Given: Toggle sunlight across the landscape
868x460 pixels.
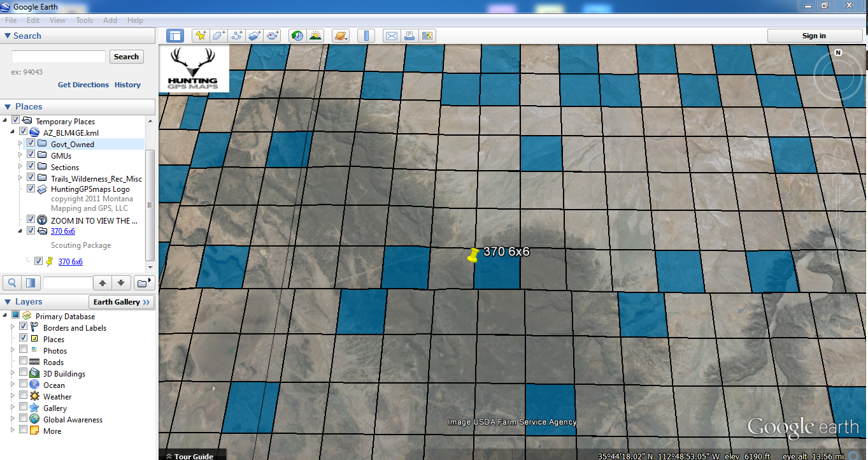Looking at the screenshot, I should coord(315,36).
